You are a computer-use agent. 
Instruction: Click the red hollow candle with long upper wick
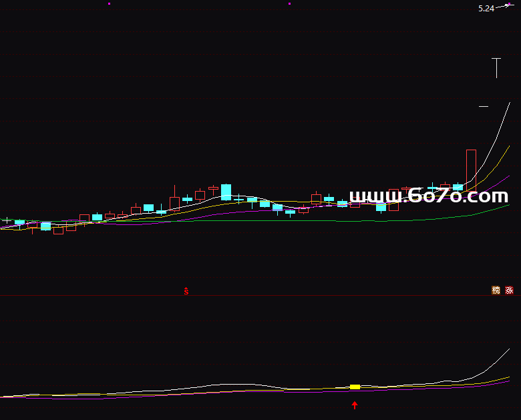click(x=174, y=202)
